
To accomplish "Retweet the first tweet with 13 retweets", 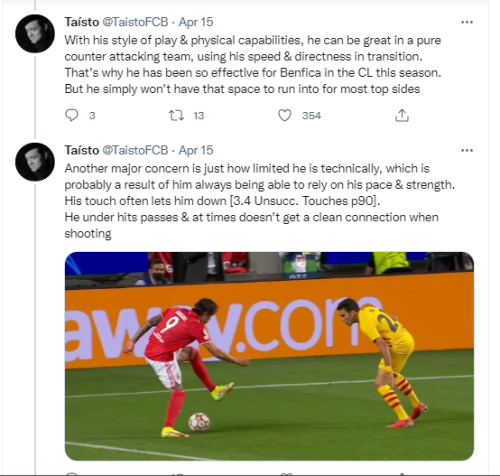I will pos(176,115).
